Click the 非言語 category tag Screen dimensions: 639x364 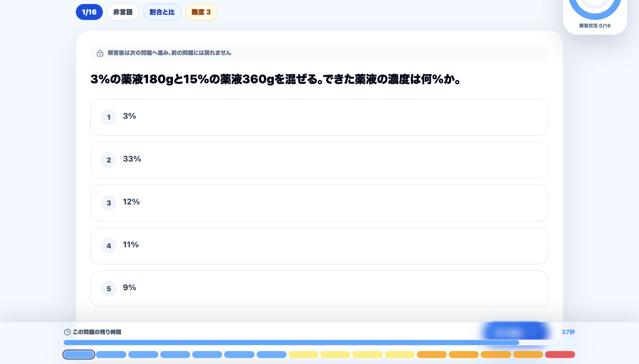click(x=123, y=12)
